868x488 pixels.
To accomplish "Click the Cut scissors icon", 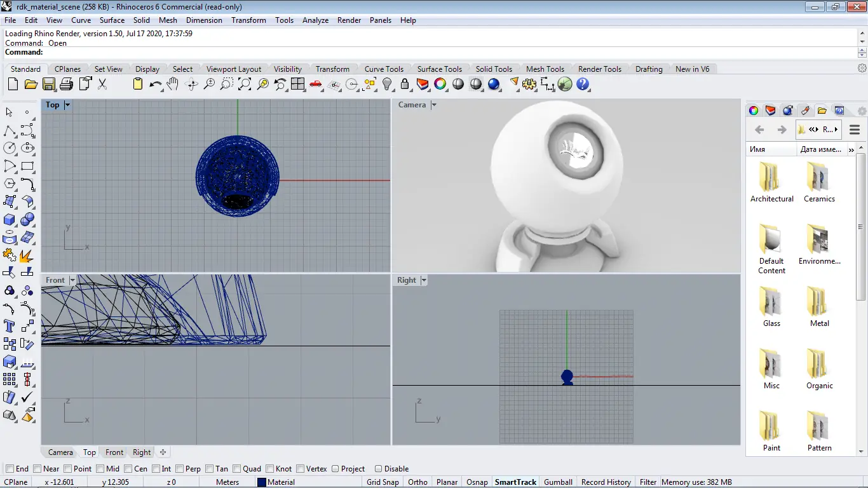I will coord(102,84).
